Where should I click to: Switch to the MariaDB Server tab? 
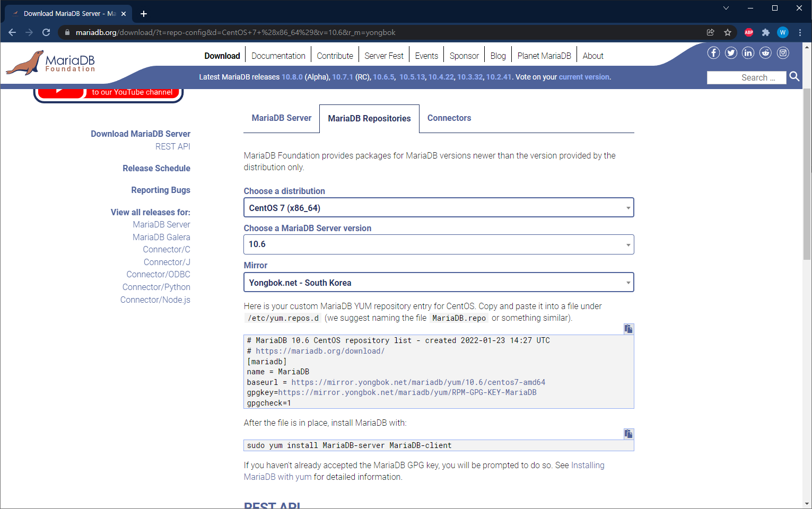pyautogui.click(x=282, y=118)
